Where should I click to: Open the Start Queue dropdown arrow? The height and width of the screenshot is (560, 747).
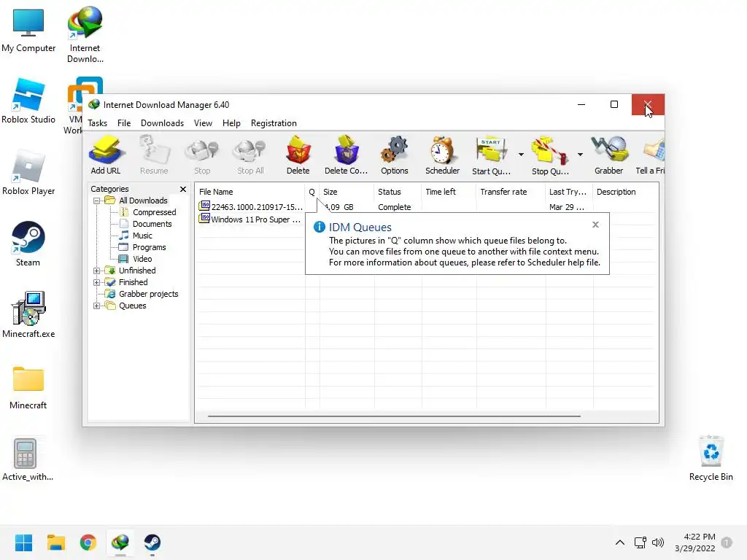point(521,155)
